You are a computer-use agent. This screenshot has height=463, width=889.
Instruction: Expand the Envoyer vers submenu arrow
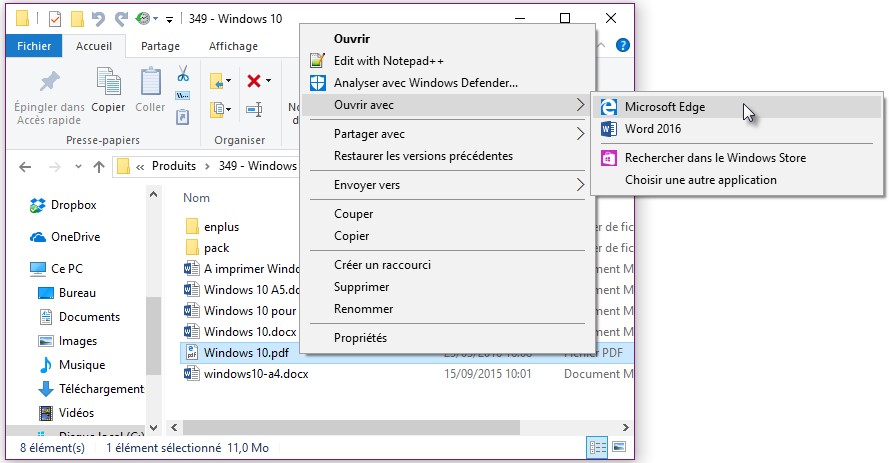click(580, 185)
